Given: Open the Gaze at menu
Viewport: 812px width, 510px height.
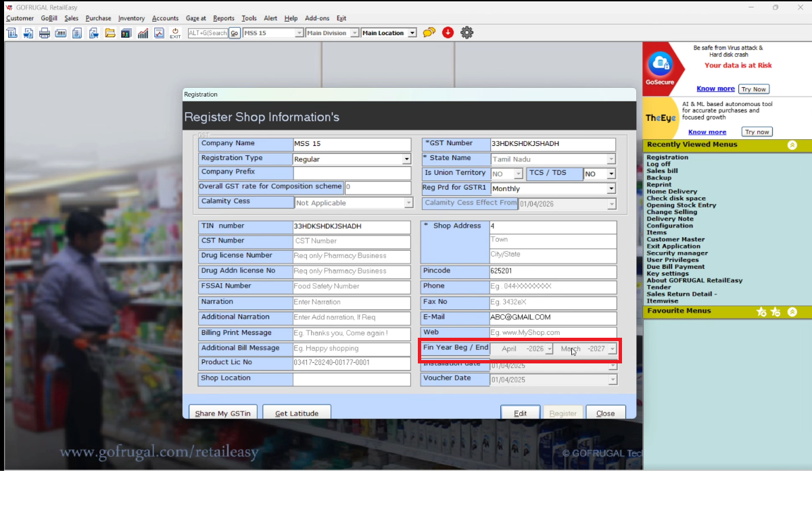Looking at the screenshot, I should 196,18.
